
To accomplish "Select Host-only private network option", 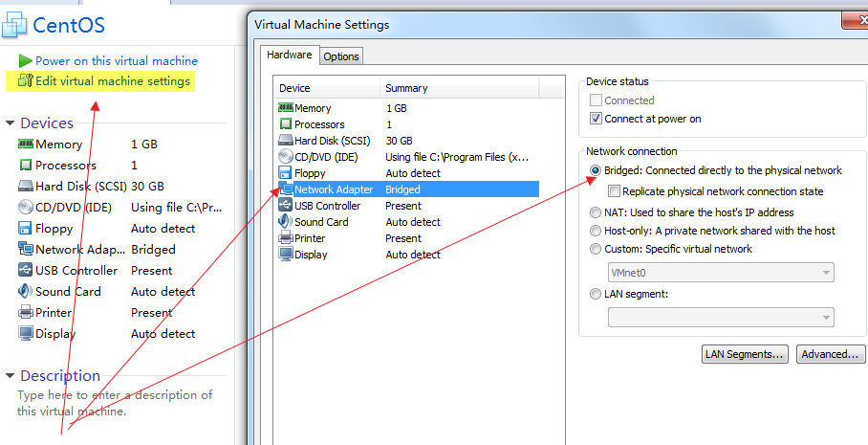I will tap(596, 231).
